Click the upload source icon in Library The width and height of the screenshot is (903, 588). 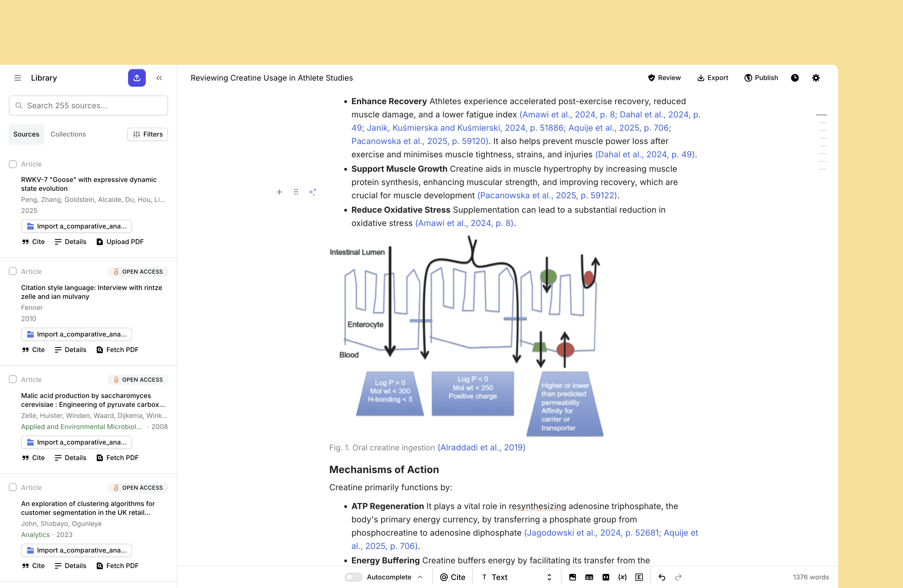(137, 78)
